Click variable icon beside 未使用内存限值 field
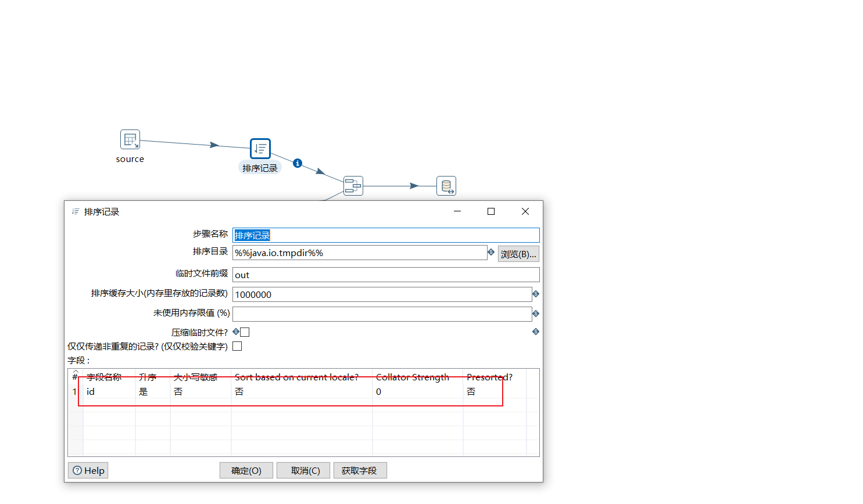The image size is (863, 504). (536, 314)
